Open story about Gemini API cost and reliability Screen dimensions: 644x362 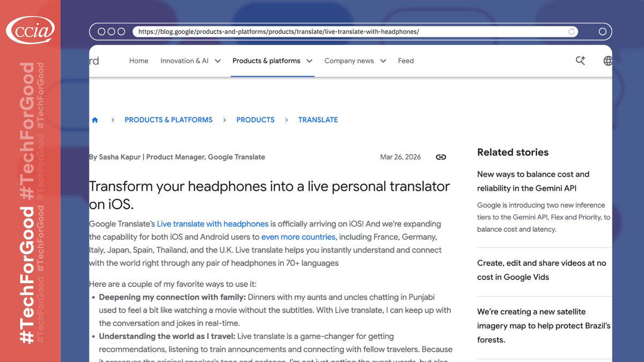533,181
